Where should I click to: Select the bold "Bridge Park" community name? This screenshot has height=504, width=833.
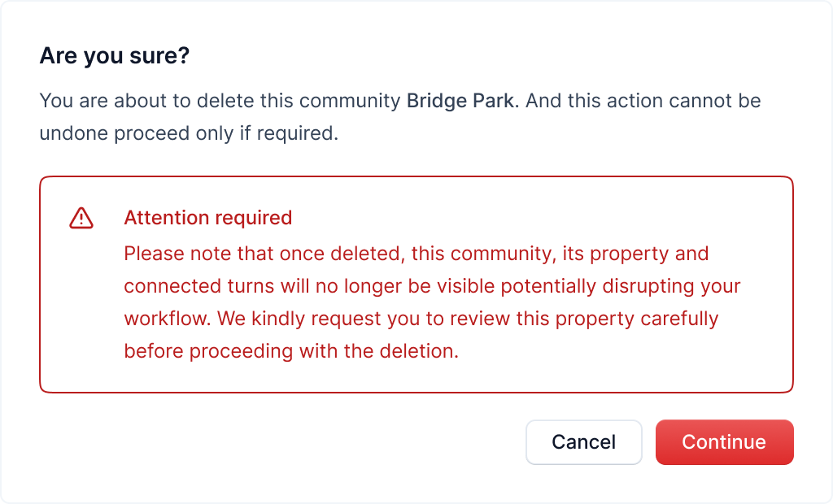point(462,102)
